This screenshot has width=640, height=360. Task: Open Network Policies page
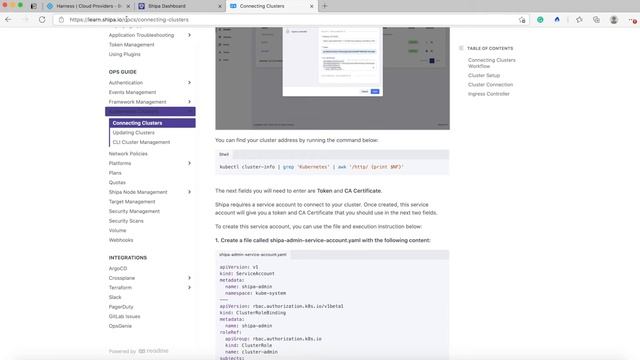[x=128, y=153]
